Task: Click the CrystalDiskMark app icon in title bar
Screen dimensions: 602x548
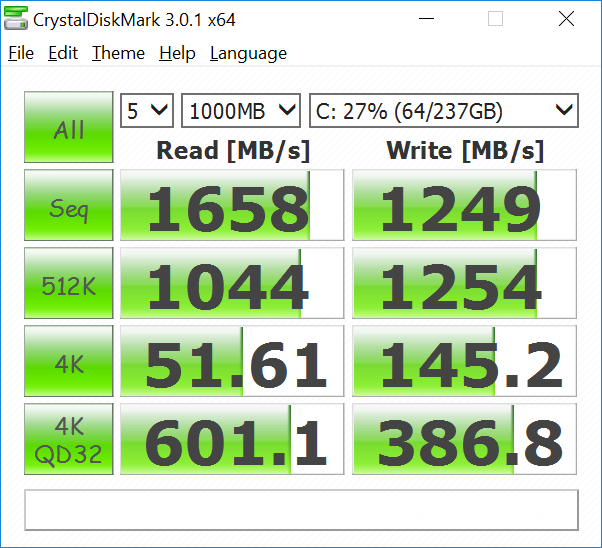Action: coord(16,18)
